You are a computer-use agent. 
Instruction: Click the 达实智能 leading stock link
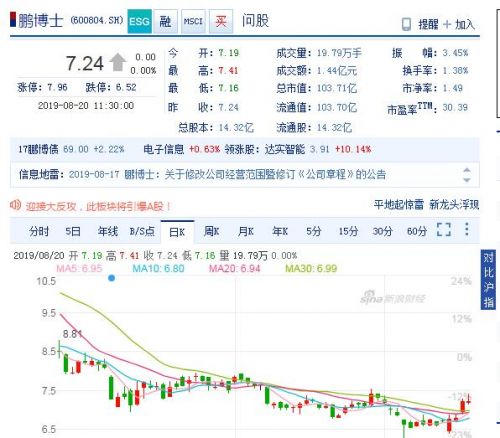click(285, 149)
